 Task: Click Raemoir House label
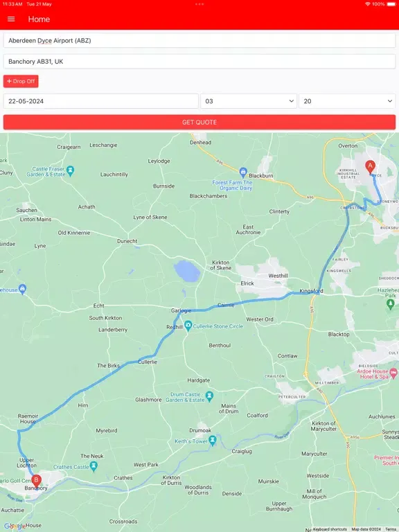point(28,418)
